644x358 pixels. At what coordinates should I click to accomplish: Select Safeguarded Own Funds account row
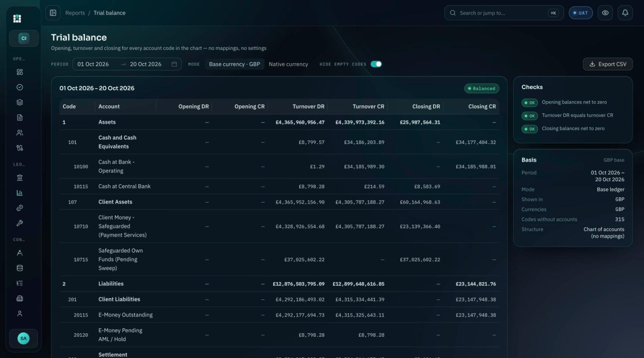point(279,259)
